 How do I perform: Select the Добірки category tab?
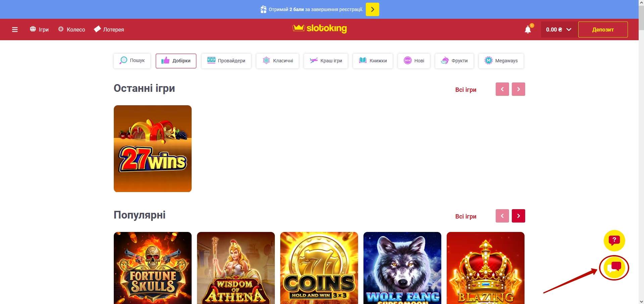(x=176, y=61)
